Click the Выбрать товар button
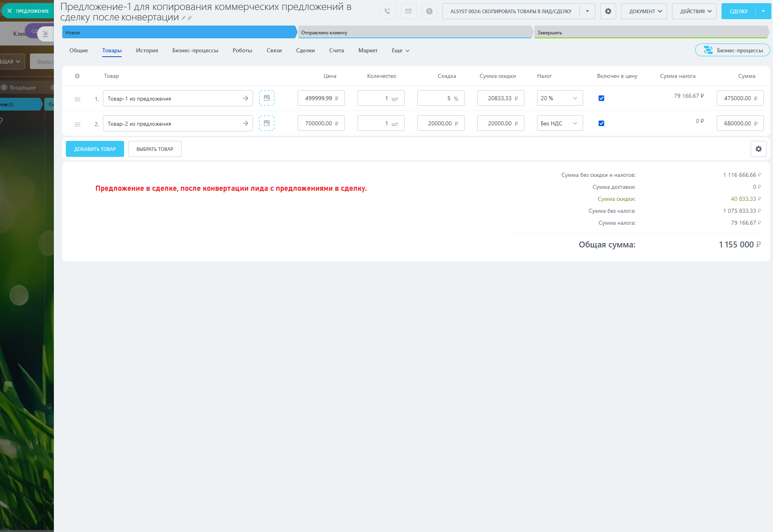Image resolution: width=773 pixels, height=532 pixels. [x=155, y=149]
